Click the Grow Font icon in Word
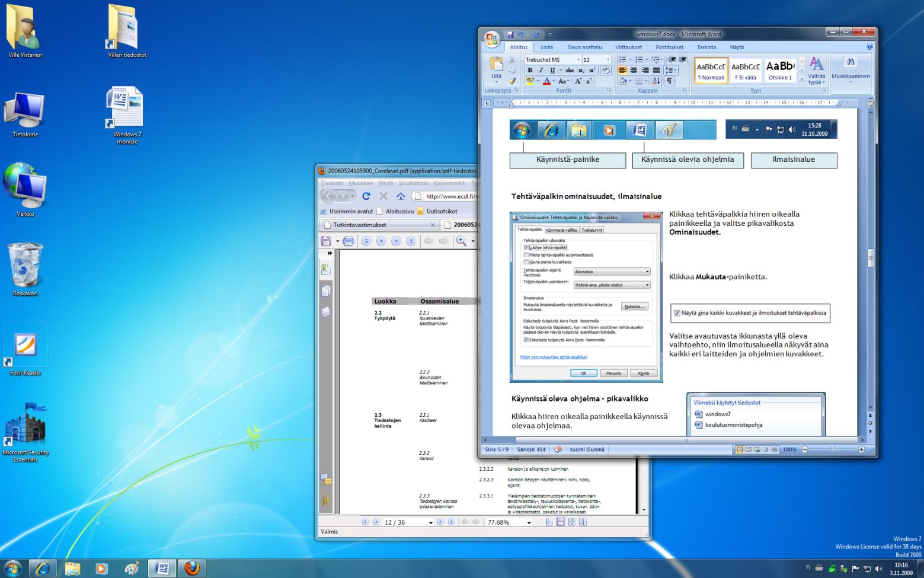This screenshot has width=924, height=578. click(x=578, y=81)
